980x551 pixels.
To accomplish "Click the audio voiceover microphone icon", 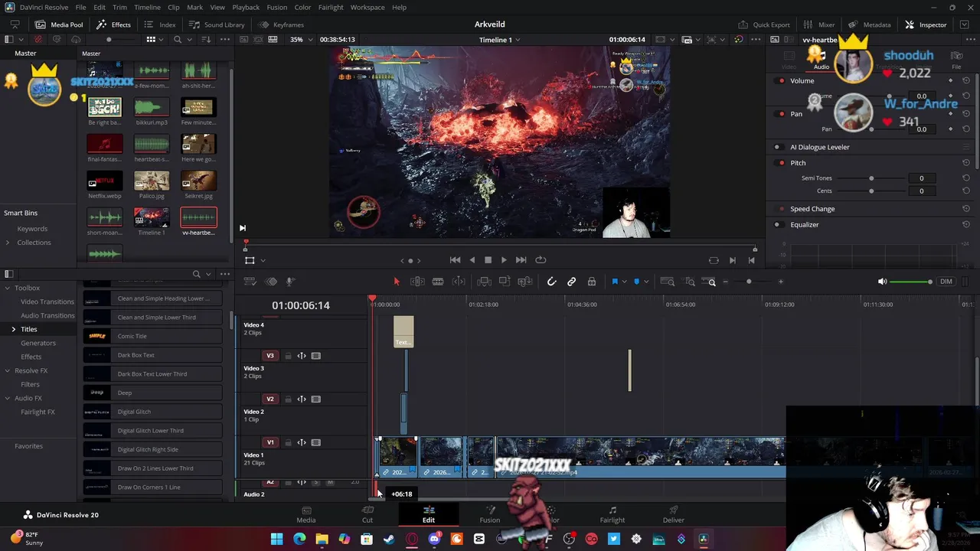I will (290, 282).
